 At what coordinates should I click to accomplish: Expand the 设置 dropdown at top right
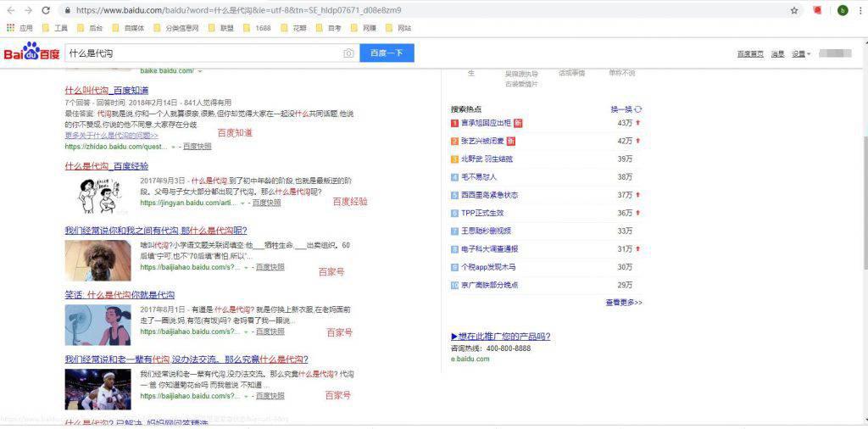coord(801,53)
